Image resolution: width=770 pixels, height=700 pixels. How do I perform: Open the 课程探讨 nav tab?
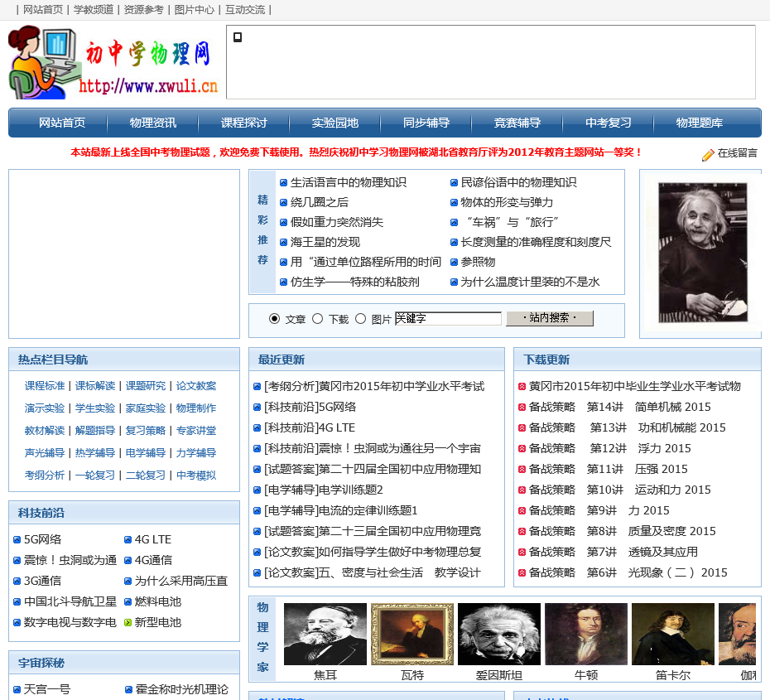click(244, 123)
